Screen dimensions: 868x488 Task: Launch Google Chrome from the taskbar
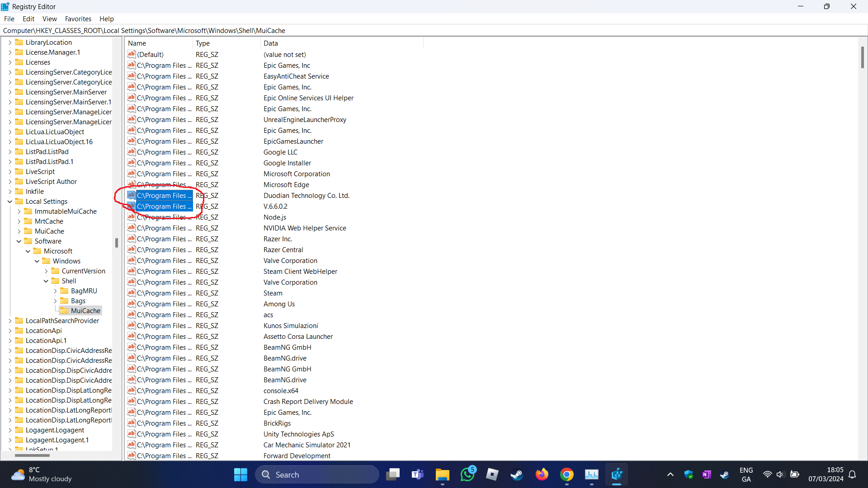[566, 474]
